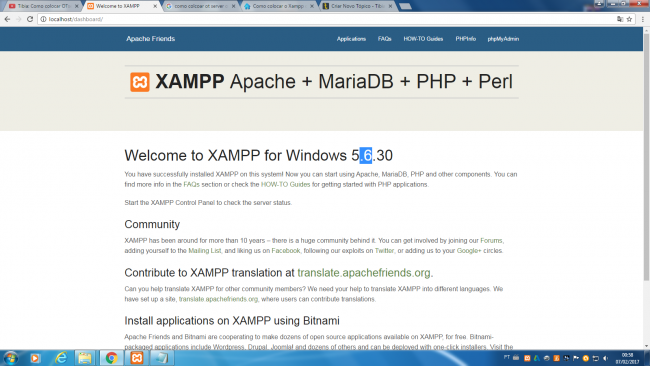Click the translate icon in the address bar
The width and height of the screenshot is (650, 366).
[x=620, y=19]
